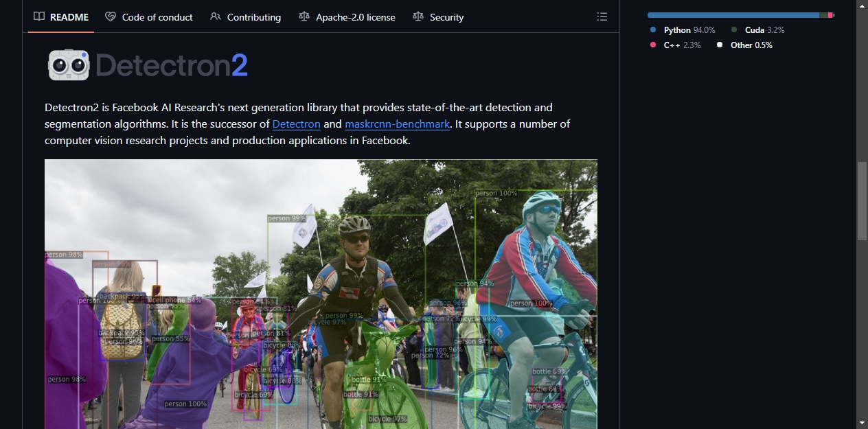Open the README tab
Screen dimensions: 868x429
(x=61, y=17)
